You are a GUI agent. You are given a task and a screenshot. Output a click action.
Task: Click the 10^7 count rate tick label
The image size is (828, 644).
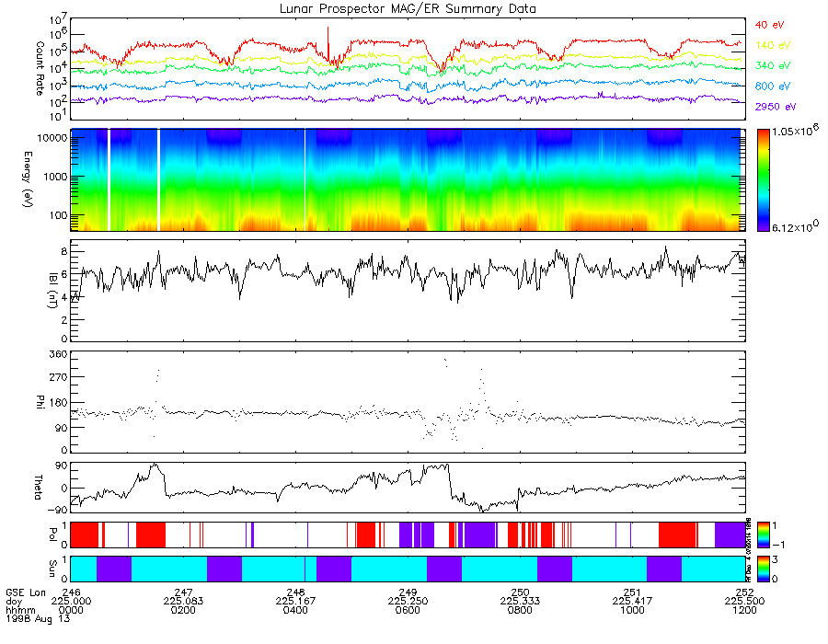tap(58, 20)
